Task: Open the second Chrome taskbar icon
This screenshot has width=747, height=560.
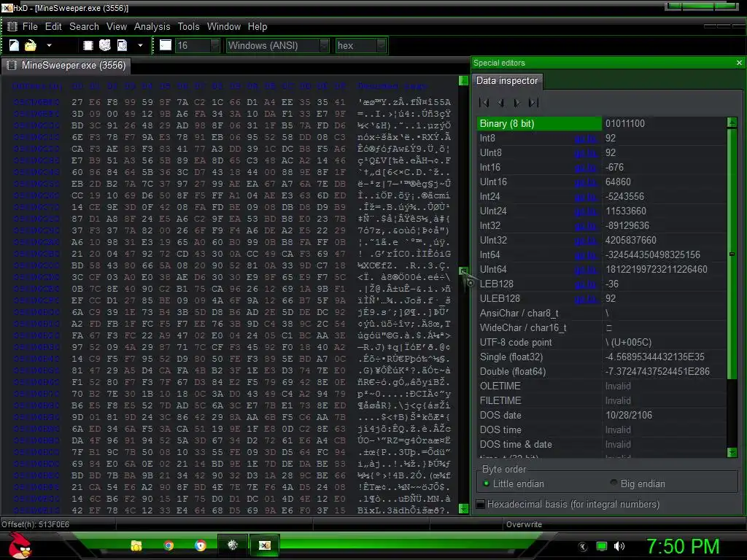Action: [200, 545]
